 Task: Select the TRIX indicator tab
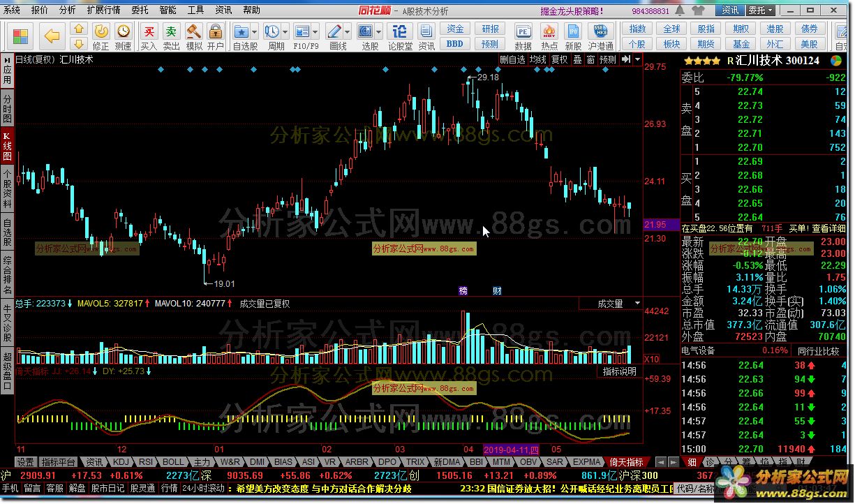pyautogui.click(x=416, y=462)
